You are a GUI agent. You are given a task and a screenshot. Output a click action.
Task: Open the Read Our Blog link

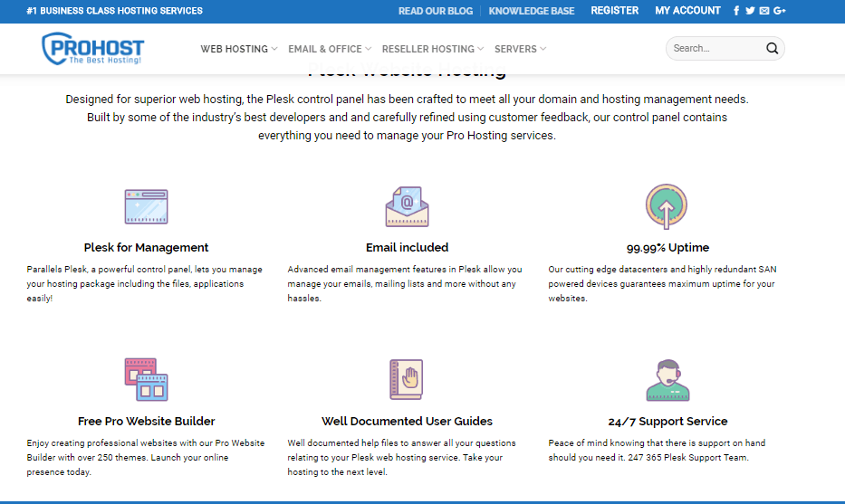[x=436, y=11]
